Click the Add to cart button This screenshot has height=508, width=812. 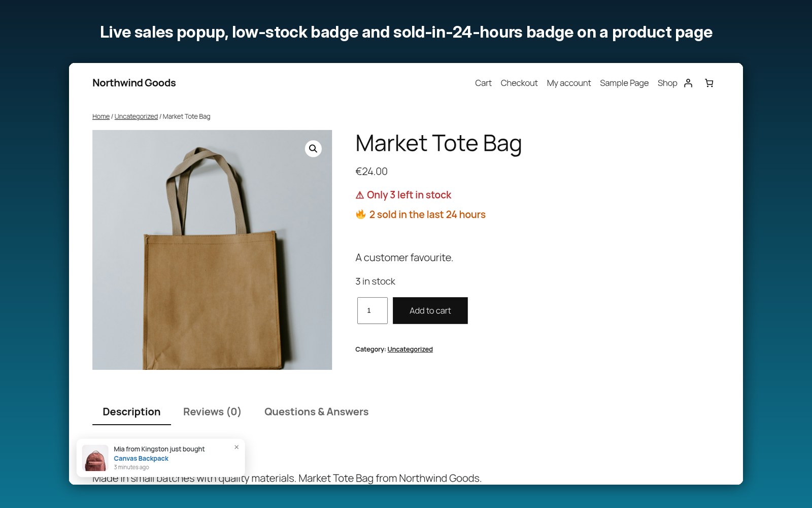pyautogui.click(x=430, y=310)
